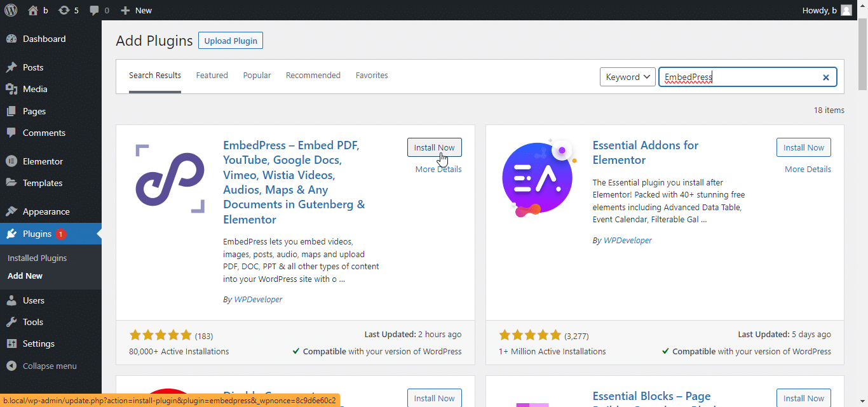
Task: Click Howdy, b account greeting
Action: 820,10
